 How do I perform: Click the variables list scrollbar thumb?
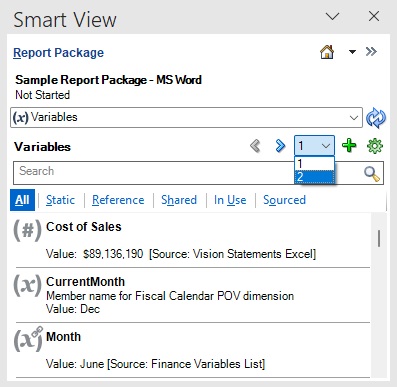(379, 238)
